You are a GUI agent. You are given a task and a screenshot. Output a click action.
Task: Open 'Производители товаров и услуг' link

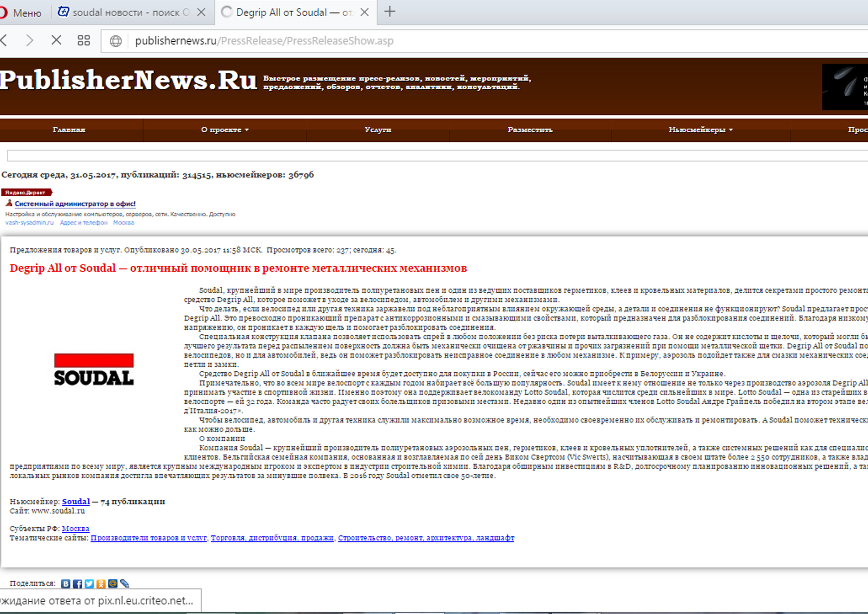pyautogui.click(x=148, y=538)
